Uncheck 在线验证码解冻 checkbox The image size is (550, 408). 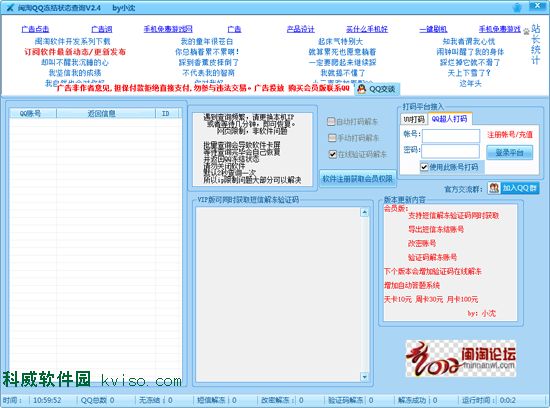coord(333,154)
